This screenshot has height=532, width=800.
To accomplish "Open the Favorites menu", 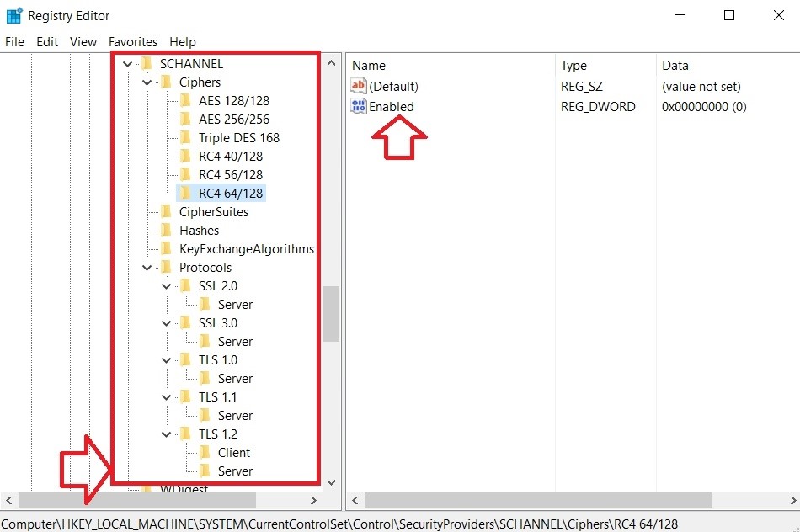I will pos(133,42).
